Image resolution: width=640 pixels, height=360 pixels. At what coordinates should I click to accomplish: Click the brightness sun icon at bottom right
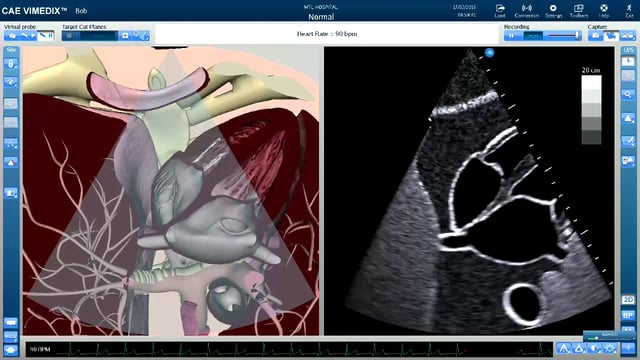[610, 349]
